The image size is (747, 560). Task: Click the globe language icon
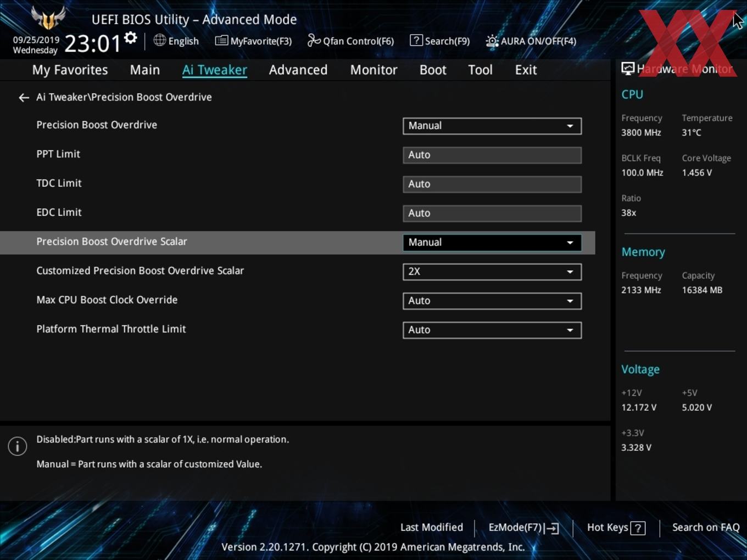point(159,40)
